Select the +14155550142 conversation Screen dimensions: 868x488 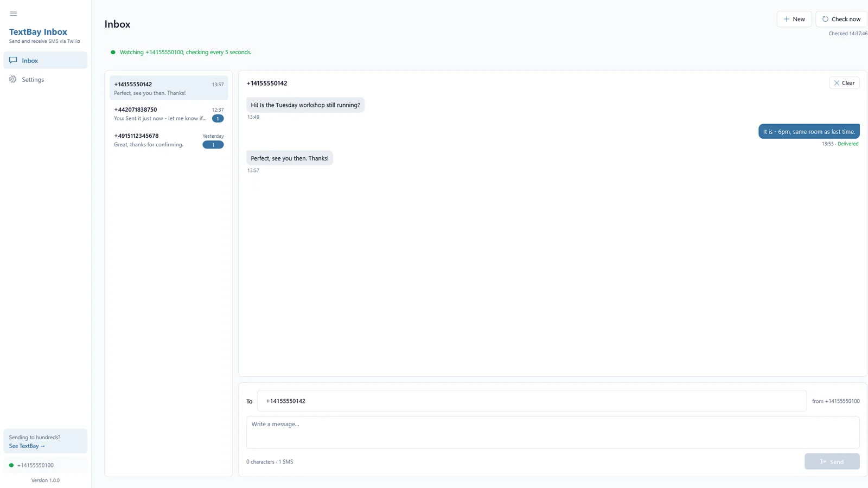pos(169,88)
